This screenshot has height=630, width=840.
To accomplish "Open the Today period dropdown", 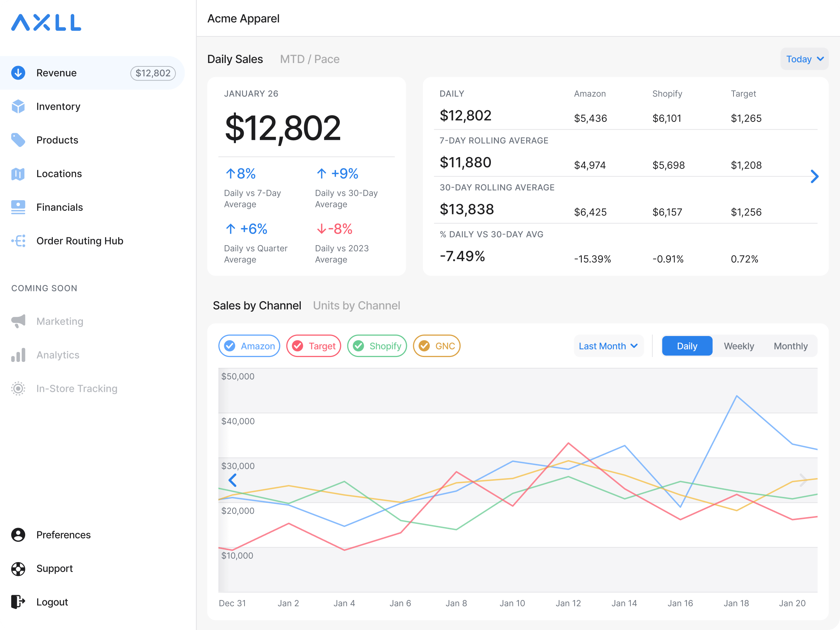I will click(x=804, y=59).
